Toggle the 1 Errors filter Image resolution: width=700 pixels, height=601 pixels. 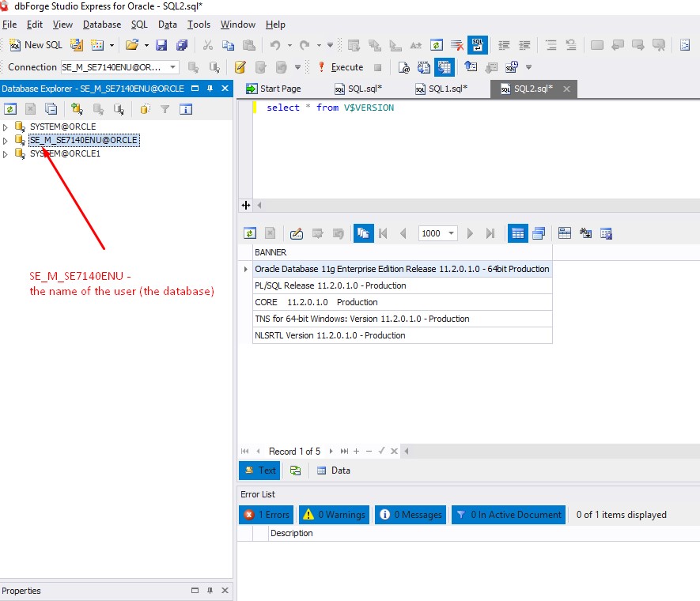coord(267,515)
